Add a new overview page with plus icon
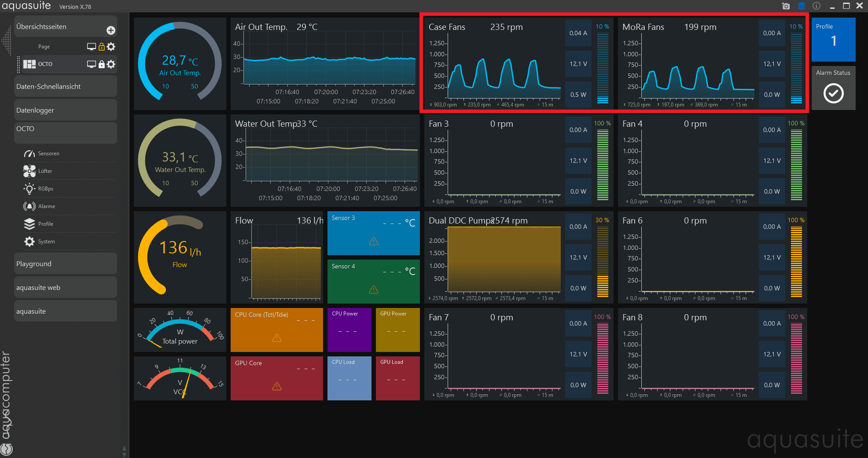Screen dimensions: 868x458 coord(111,30)
